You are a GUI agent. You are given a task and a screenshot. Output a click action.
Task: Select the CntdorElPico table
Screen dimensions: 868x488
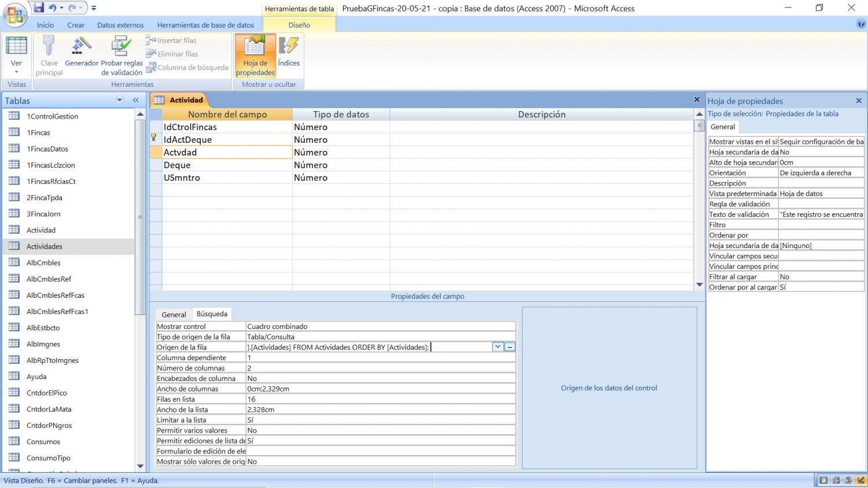click(x=47, y=393)
